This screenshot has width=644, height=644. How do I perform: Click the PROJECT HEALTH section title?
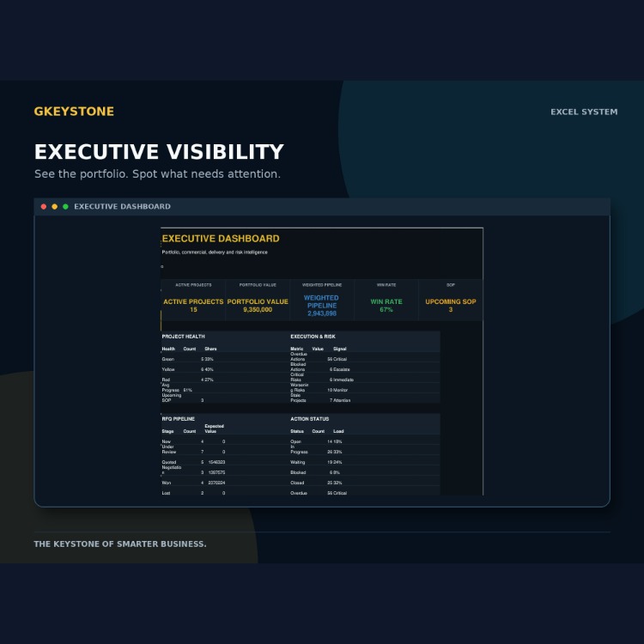(183, 337)
